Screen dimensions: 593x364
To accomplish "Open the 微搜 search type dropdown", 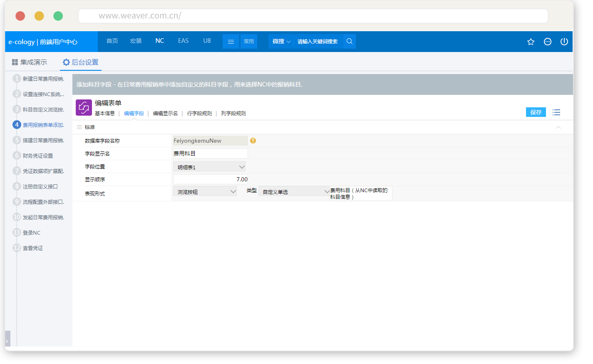I will click(281, 42).
